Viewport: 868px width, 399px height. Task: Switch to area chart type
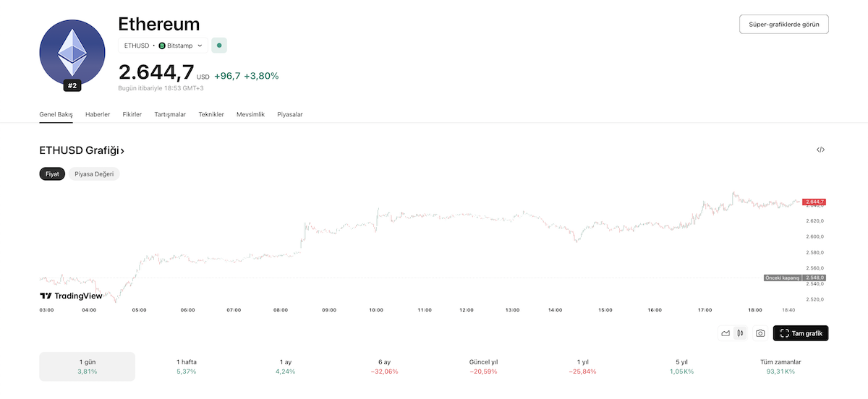pyautogui.click(x=726, y=333)
